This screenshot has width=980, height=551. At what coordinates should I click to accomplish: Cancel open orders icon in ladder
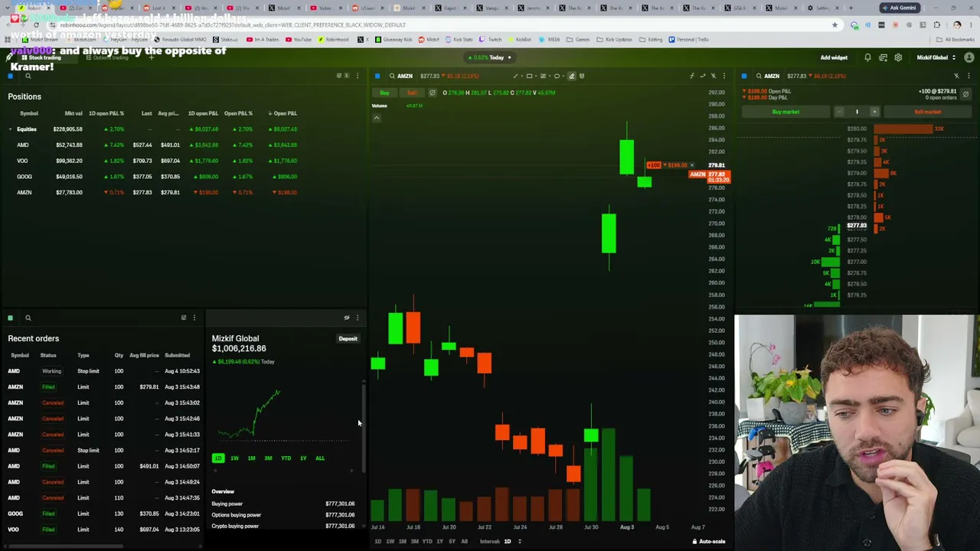click(x=965, y=94)
